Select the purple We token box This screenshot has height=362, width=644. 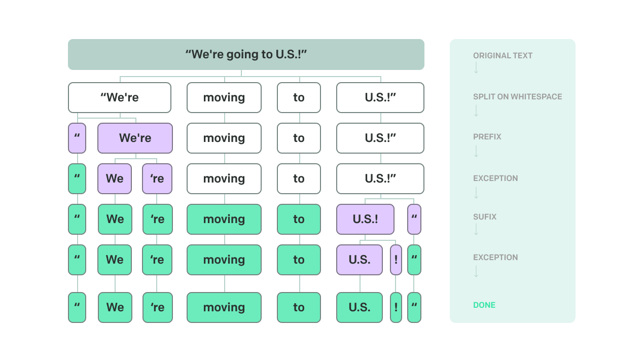click(115, 178)
